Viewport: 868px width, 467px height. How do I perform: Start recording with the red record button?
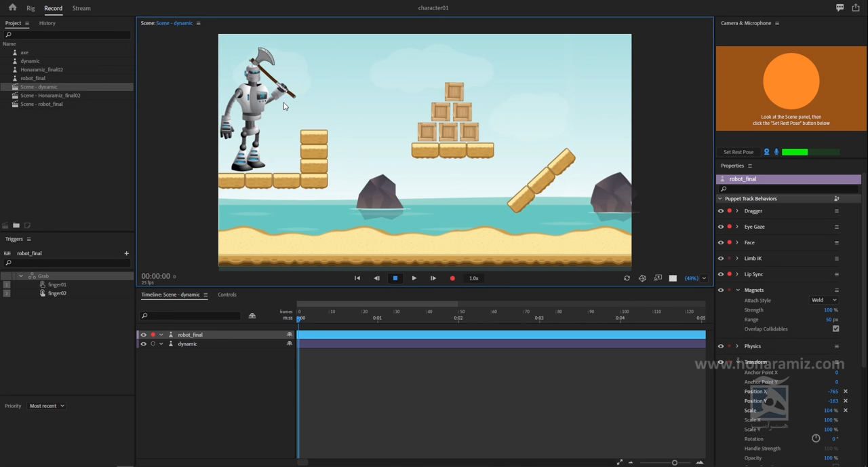(452, 278)
